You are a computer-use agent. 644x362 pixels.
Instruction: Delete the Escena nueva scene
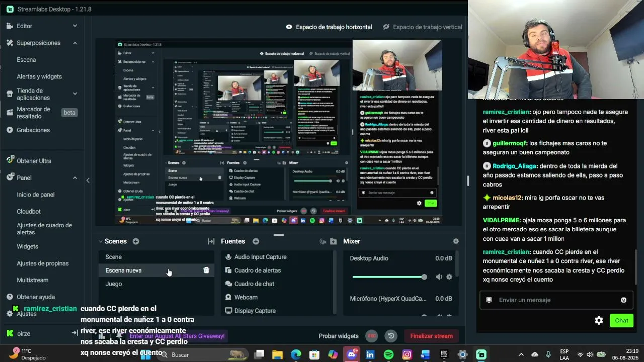point(206,270)
